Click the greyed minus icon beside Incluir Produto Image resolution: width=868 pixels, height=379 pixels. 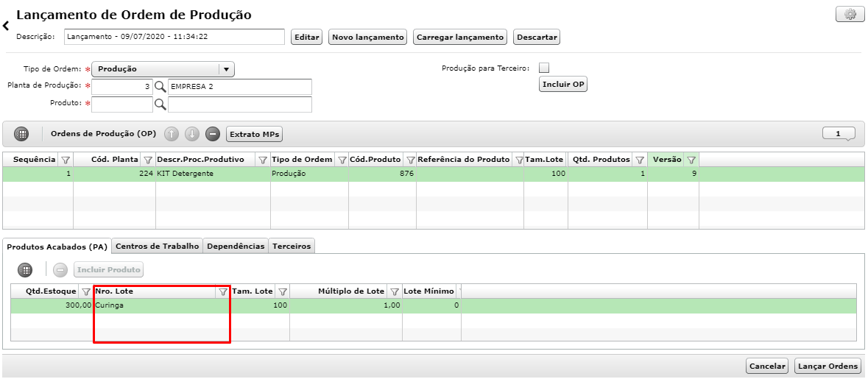point(60,270)
